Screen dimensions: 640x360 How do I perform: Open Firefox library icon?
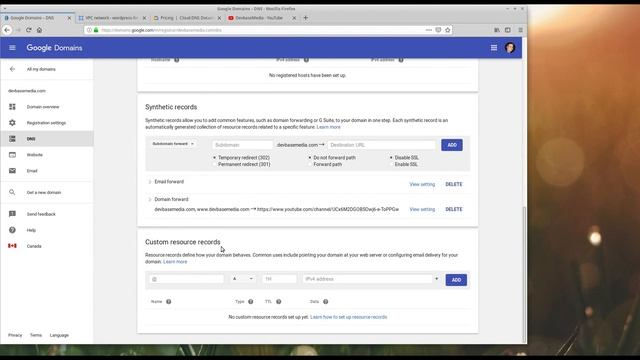[x=497, y=30]
